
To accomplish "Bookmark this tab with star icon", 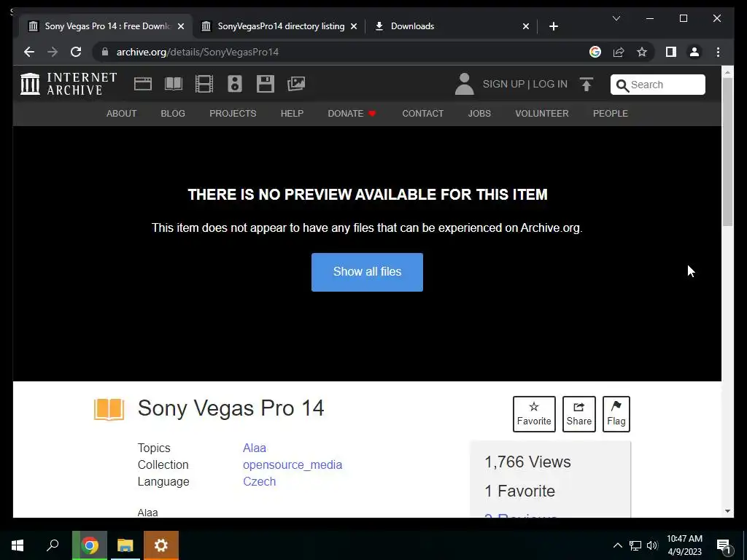I will tap(642, 52).
